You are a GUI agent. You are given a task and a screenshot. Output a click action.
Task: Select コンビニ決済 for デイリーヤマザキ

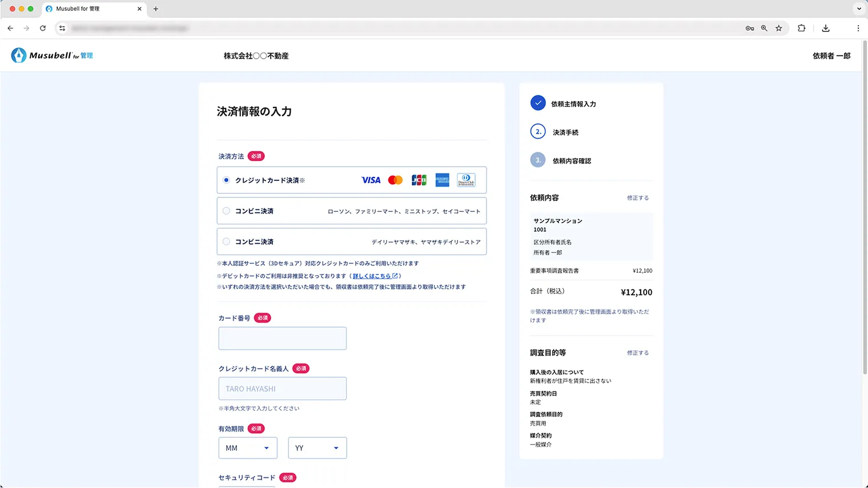(226, 241)
